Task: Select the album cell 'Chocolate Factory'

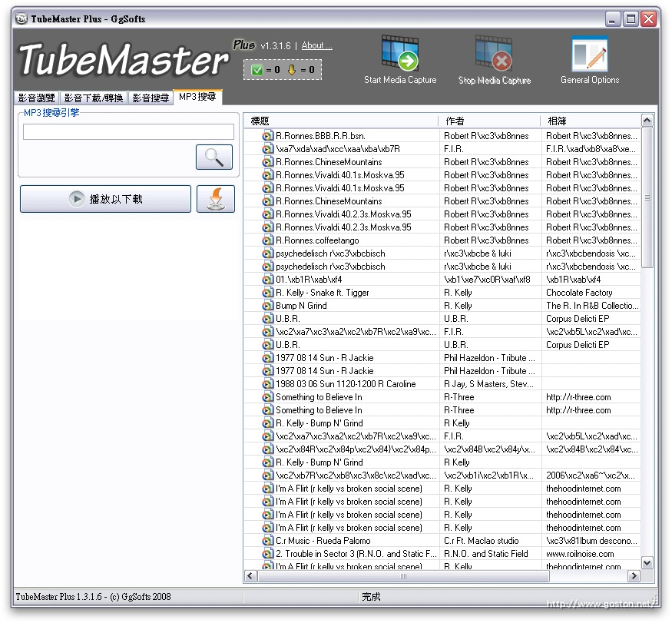Action: (x=579, y=293)
